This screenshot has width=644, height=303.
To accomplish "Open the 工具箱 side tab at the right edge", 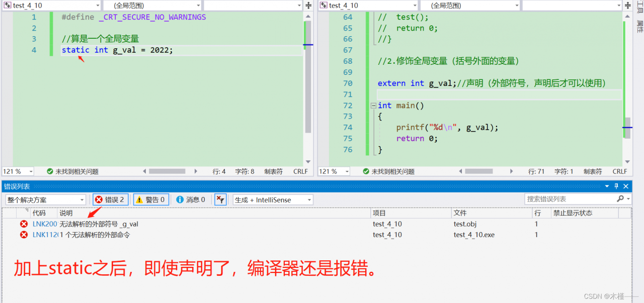I will click(x=639, y=6).
